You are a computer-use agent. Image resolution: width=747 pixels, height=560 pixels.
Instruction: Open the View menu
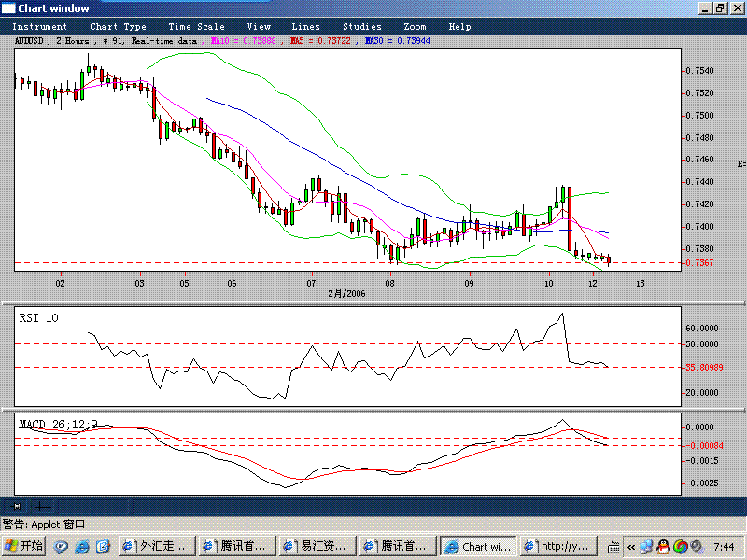coord(259,27)
